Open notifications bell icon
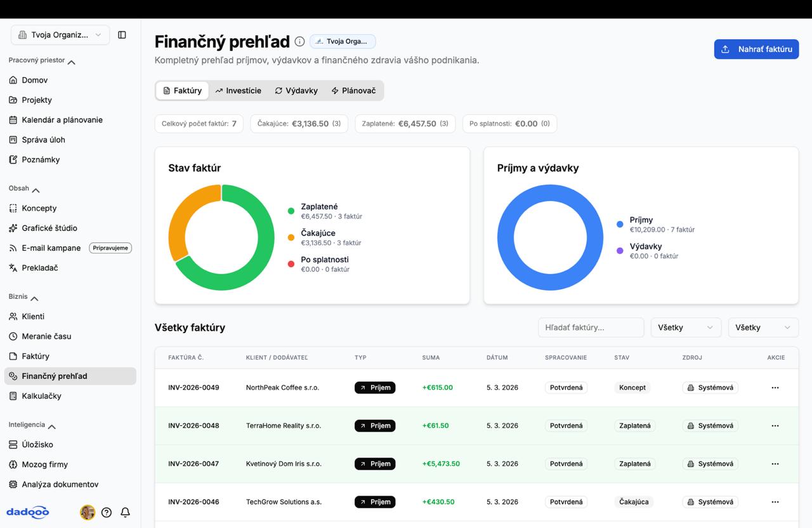The height and width of the screenshot is (528, 812). coord(126,512)
